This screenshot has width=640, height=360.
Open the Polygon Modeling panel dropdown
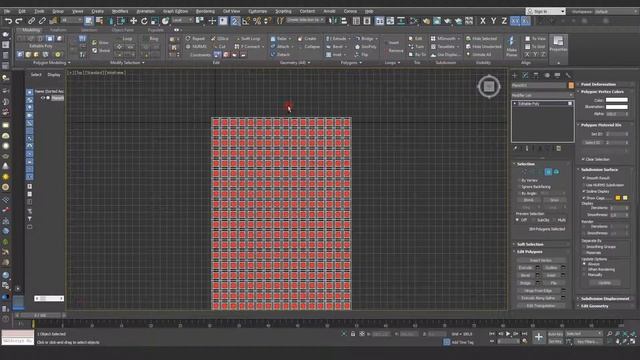pyautogui.click(x=51, y=63)
